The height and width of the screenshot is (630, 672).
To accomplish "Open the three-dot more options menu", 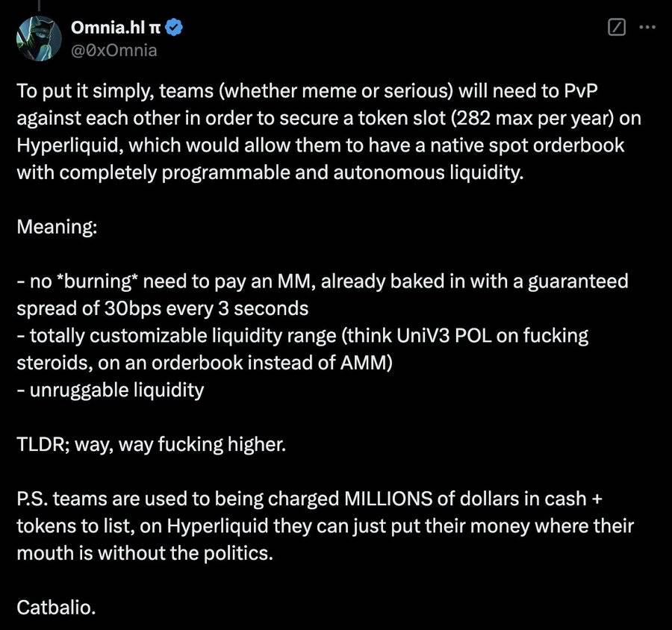I will pos(647,28).
